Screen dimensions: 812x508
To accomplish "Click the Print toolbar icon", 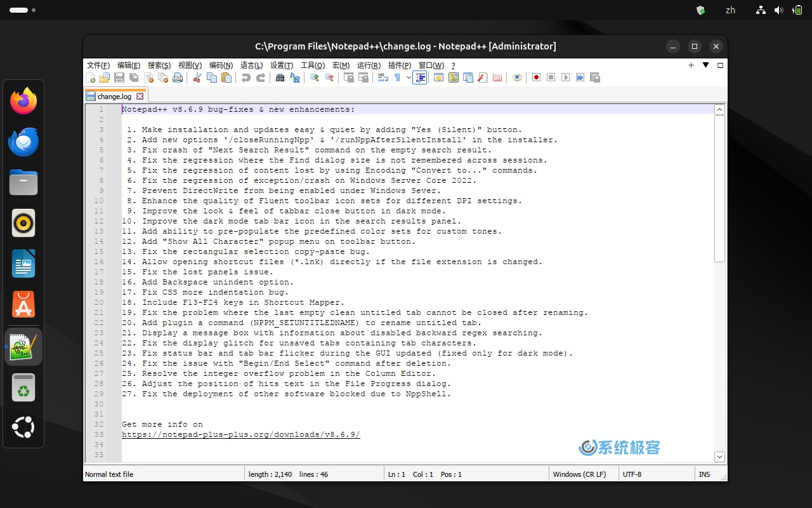I will click(178, 77).
